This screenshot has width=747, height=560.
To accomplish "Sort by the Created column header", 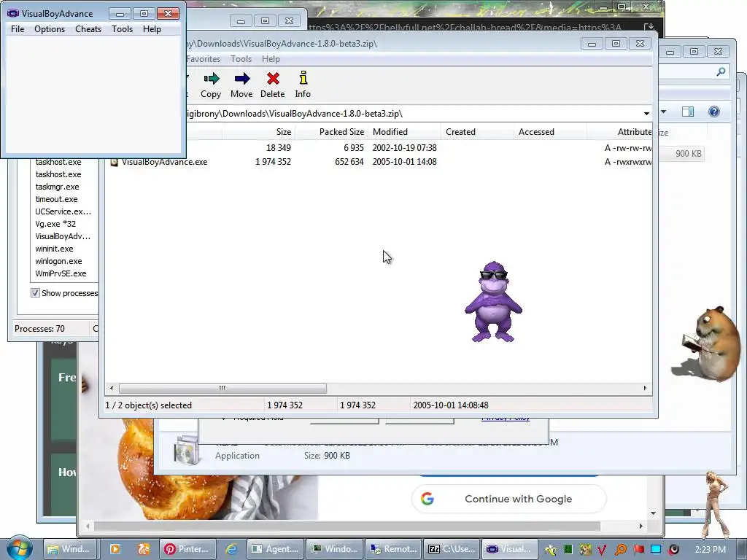I will 477,132.
